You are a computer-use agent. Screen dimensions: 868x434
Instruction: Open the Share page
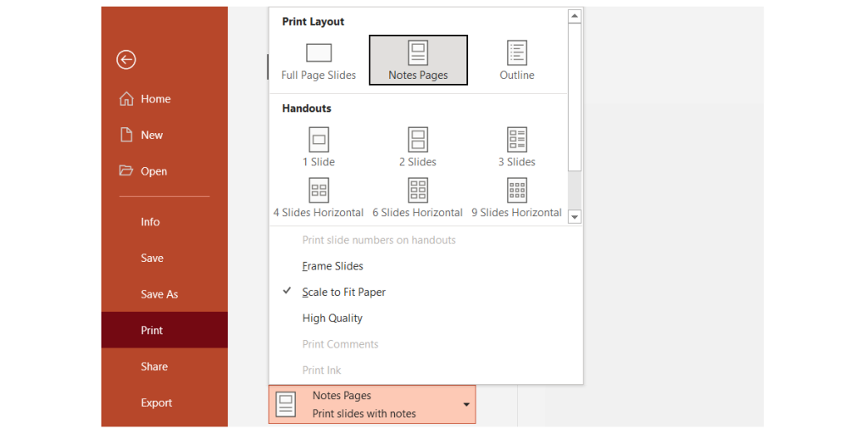click(154, 367)
